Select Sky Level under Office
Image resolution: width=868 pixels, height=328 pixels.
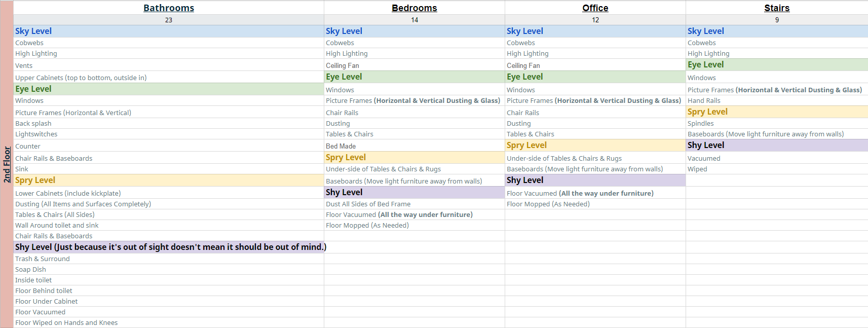[595, 31]
